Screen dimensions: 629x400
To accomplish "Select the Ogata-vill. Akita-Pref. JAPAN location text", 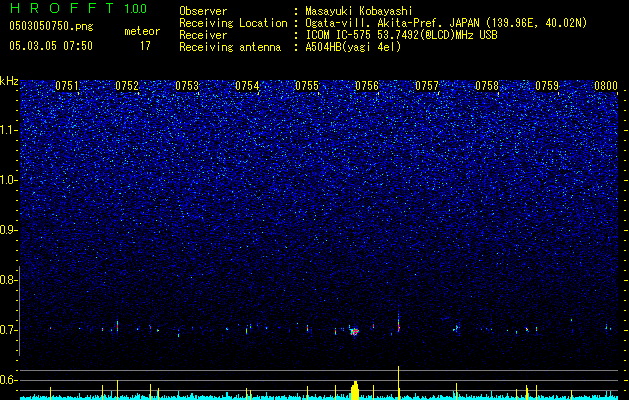I will [x=446, y=23].
